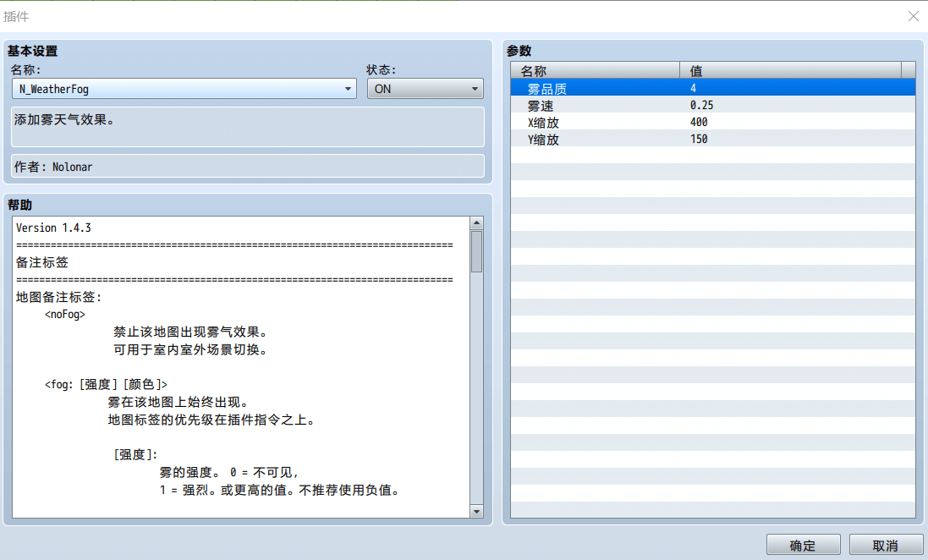Open the 状态 ON dropdown
928x560 pixels.
[425, 89]
